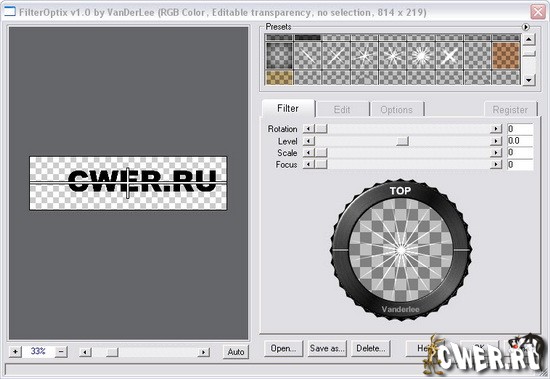The width and height of the screenshot is (550, 379).
Task: Click the Focus value field
Action: coord(520,165)
